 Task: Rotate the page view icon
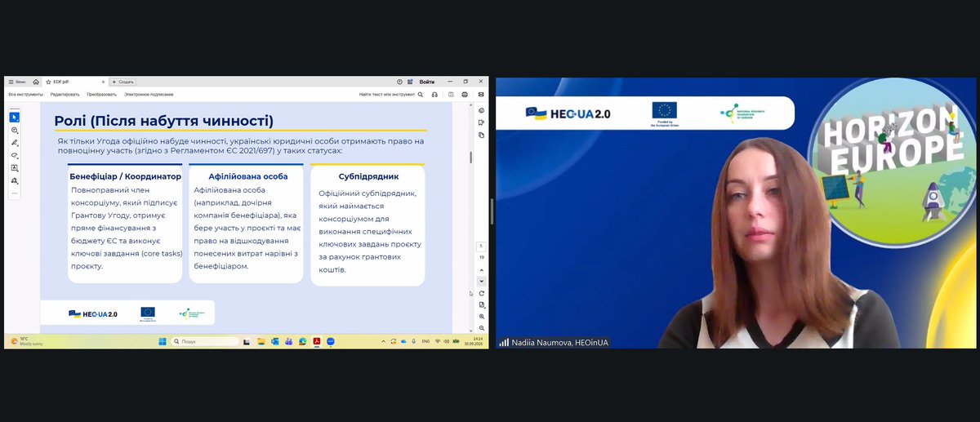pos(481,293)
